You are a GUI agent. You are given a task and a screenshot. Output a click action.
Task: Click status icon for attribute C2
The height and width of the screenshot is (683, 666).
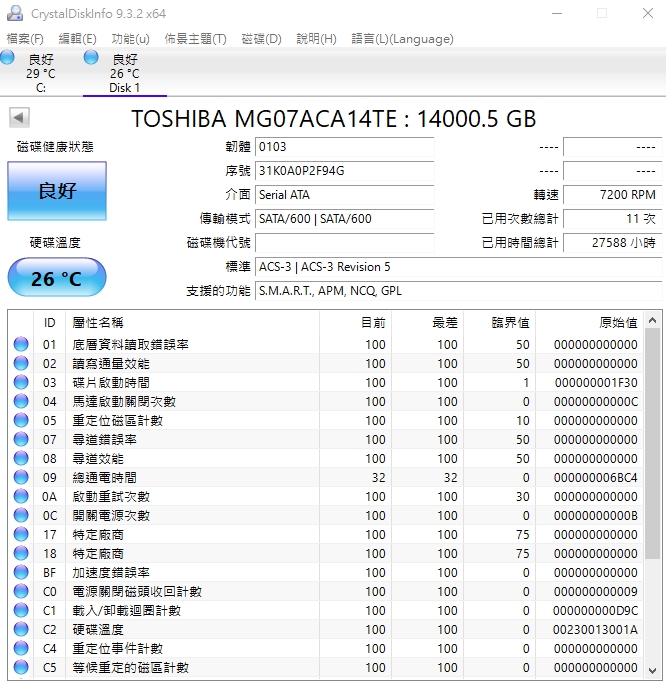pyautogui.click(x=21, y=629)
